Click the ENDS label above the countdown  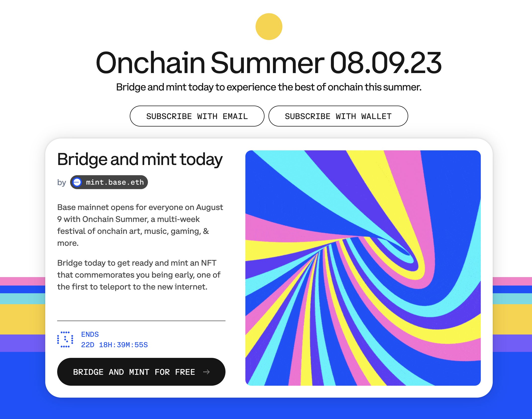[90, 334]
